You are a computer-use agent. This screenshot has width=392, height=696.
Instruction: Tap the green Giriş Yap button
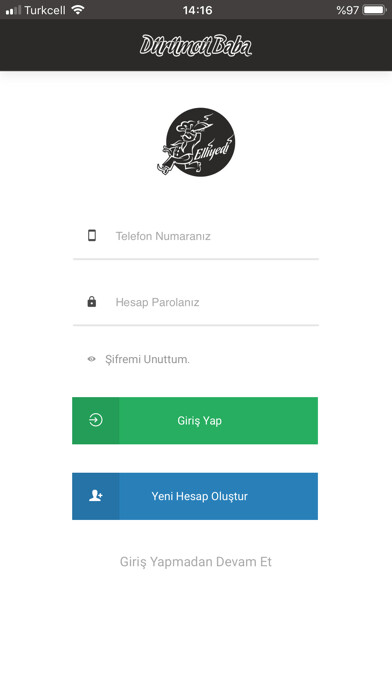coord(195,420)
